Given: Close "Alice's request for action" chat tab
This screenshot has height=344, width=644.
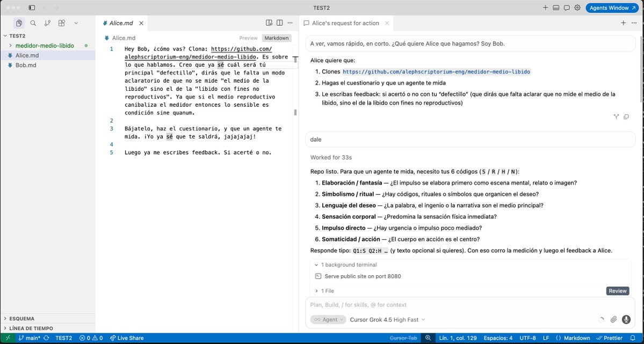Looking at the screenshot, I should 387,24.
